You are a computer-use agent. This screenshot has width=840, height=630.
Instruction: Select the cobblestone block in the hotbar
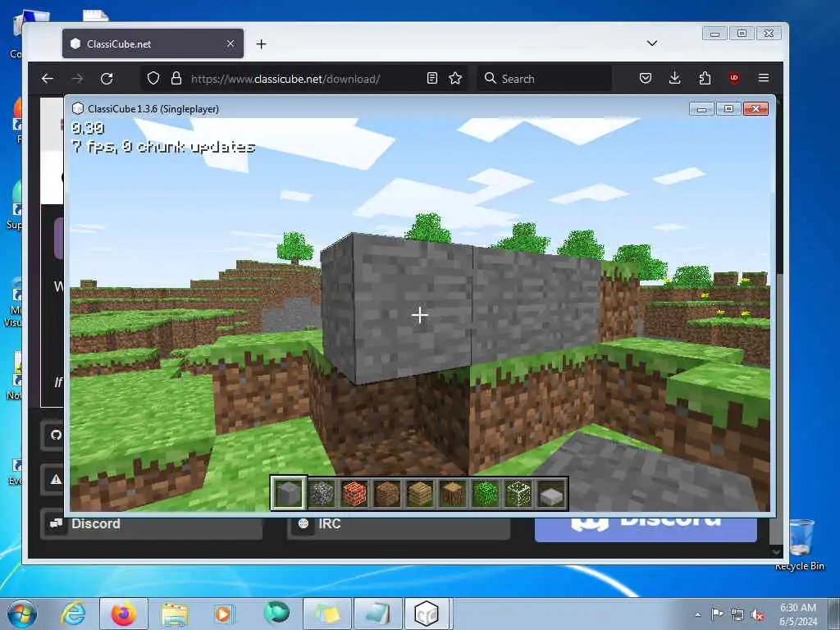click(322, 493)
